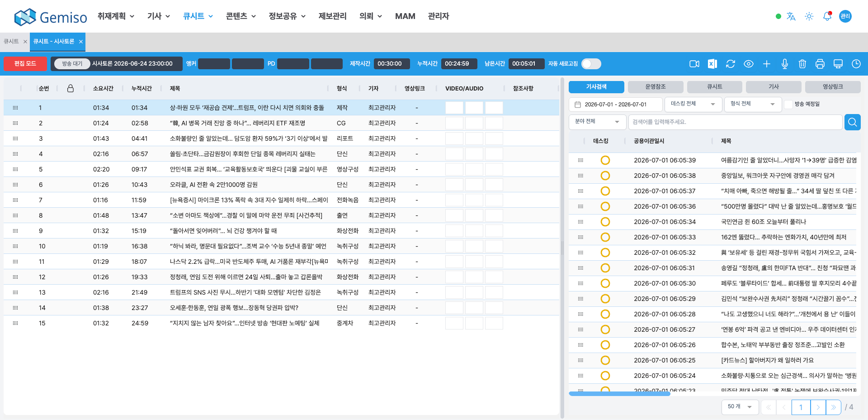
Task: Select cuesheet row 8 titled "소변 아마도 책상에"
Action: point(281,215)
